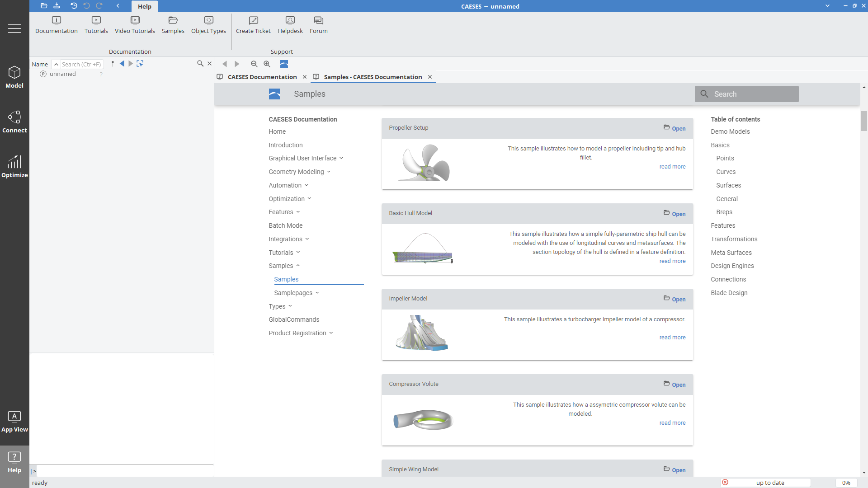
Task: Close the Samples documentation tab
Action: coord(430,77)
